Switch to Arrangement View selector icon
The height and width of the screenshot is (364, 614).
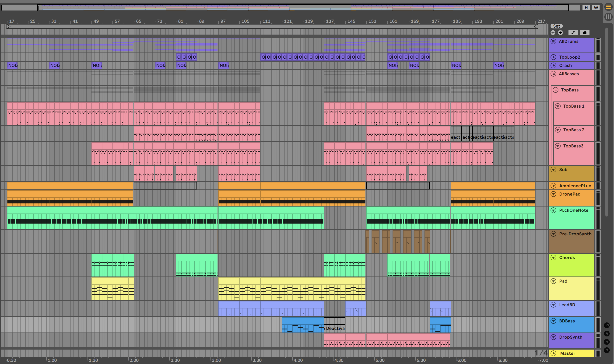[608, 7]
